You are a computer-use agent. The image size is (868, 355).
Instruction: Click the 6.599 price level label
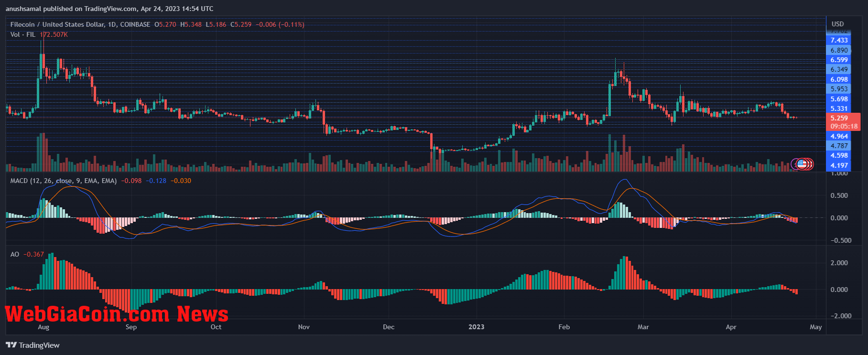[x=839, y=60]
